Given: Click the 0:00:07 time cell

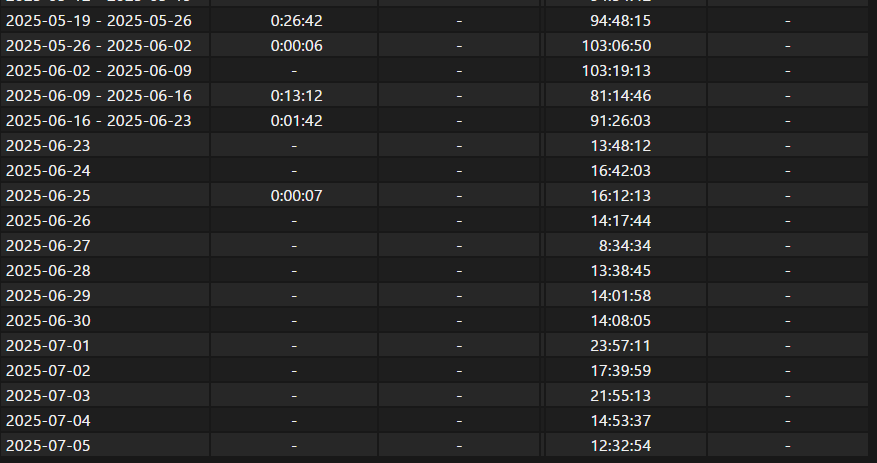Looking at the screenshot, I should (296, 196).
